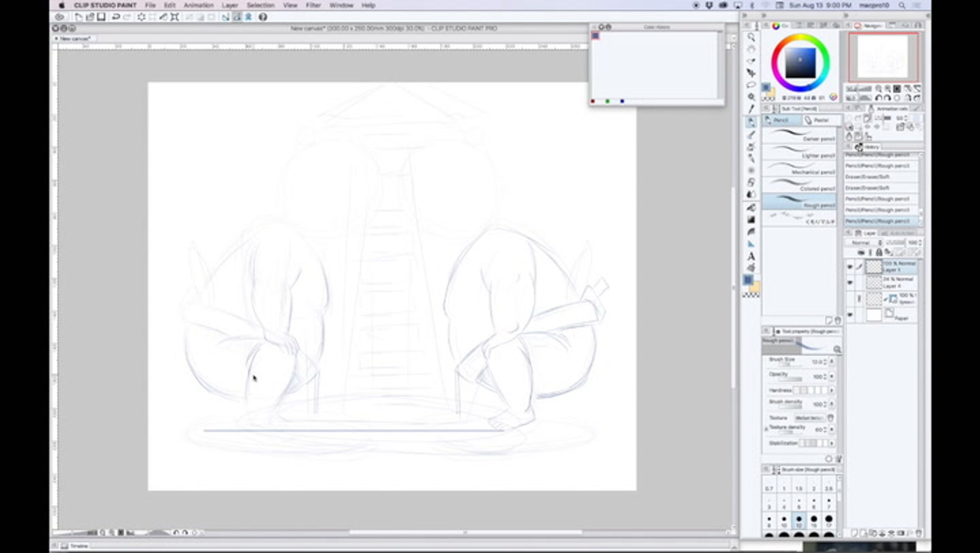Click the lock layer icon
This screenshot has width=980, height=553.
point(879,252)
